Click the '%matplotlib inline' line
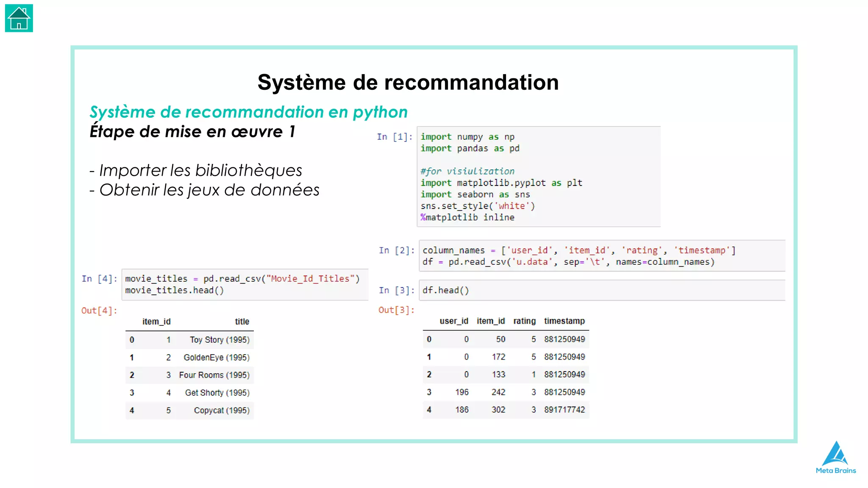The image size is (868, 488). click(x=467, y=217)
